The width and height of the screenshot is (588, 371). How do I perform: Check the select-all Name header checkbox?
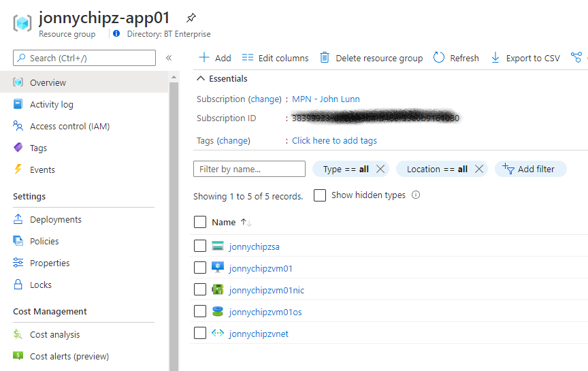click(199, 222)
